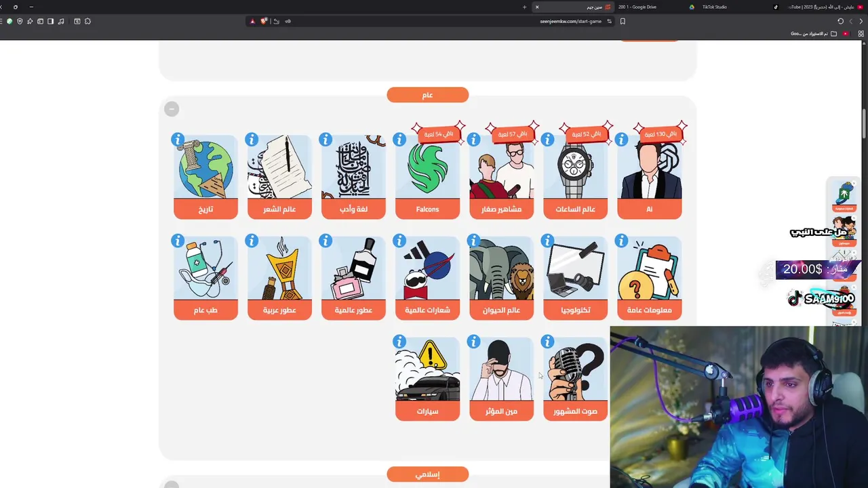Viewport: 868px width, 488px height.
Task: Select the تاريخ category card
Action: pos(205,177)
